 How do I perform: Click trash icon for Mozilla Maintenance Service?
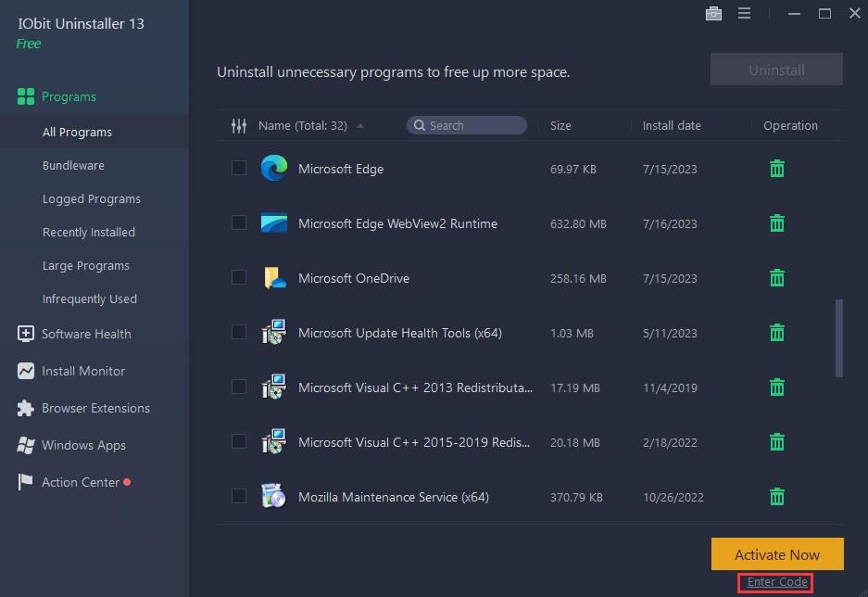(x=776, y=496)
